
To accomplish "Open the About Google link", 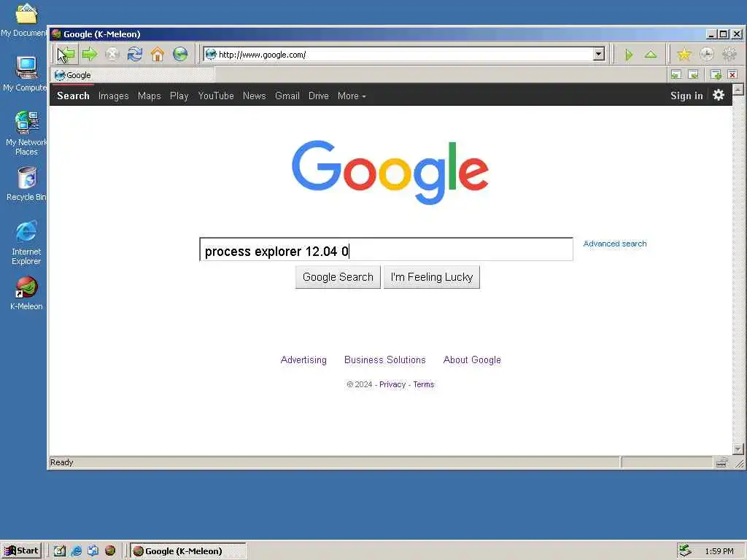I will point(472,360).
